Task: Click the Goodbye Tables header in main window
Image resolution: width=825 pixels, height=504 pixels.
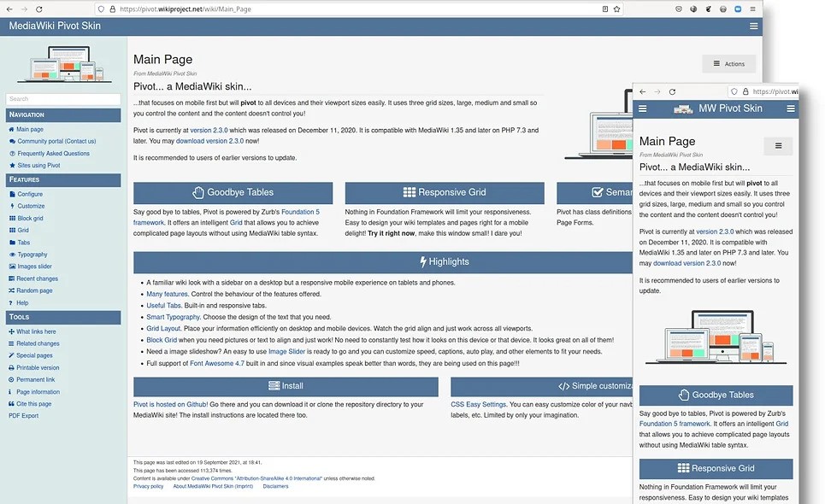Action: [233, 192]
